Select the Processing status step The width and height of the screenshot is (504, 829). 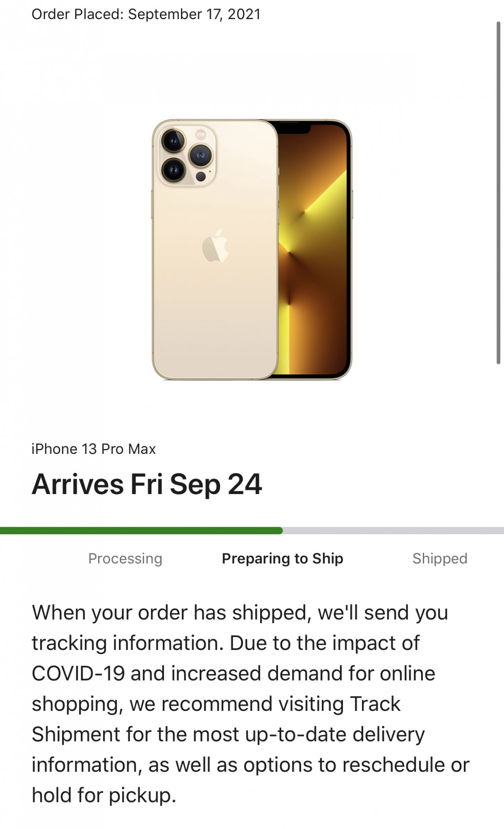[125, 559]
